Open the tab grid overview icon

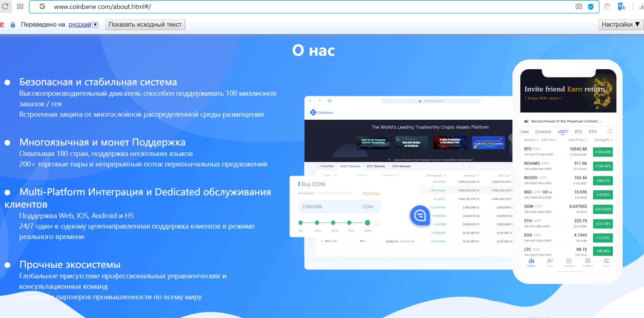click(20, 6)
